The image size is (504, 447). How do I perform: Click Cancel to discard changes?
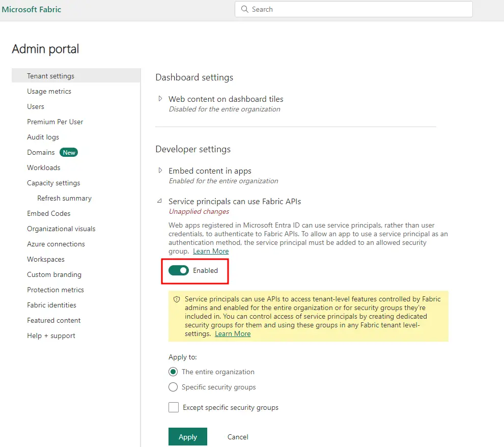tap(238, 437)
